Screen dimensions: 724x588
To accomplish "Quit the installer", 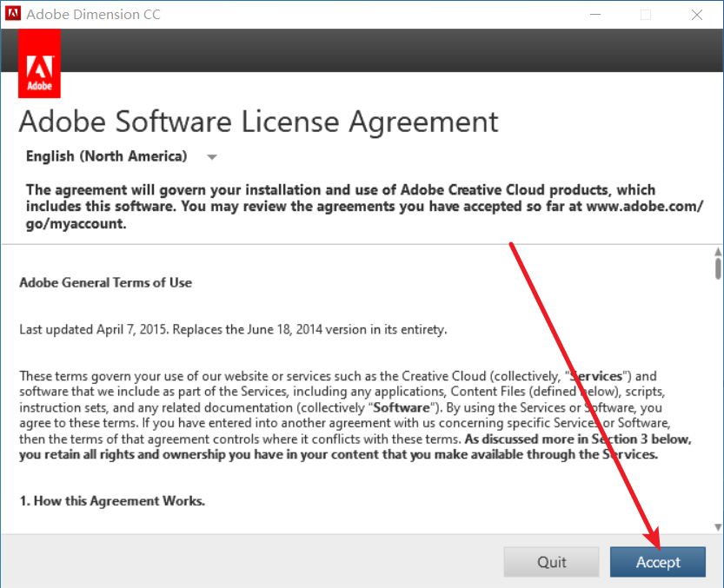I will click(x=551, y=562).
